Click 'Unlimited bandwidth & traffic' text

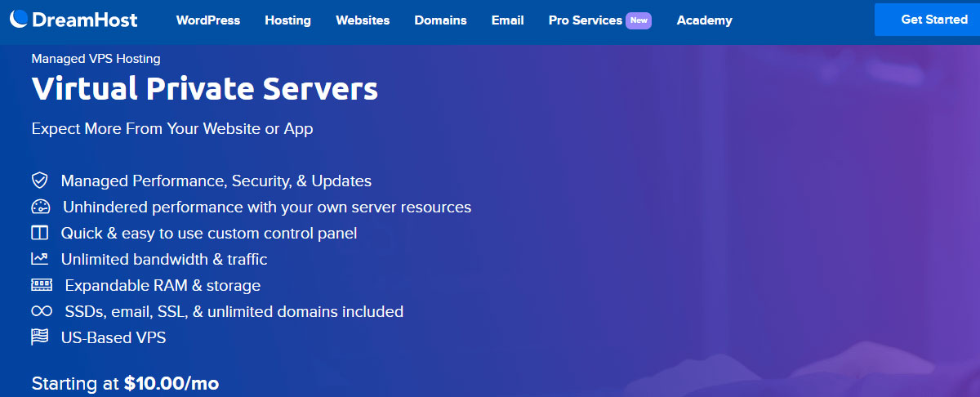coord(164,259)
